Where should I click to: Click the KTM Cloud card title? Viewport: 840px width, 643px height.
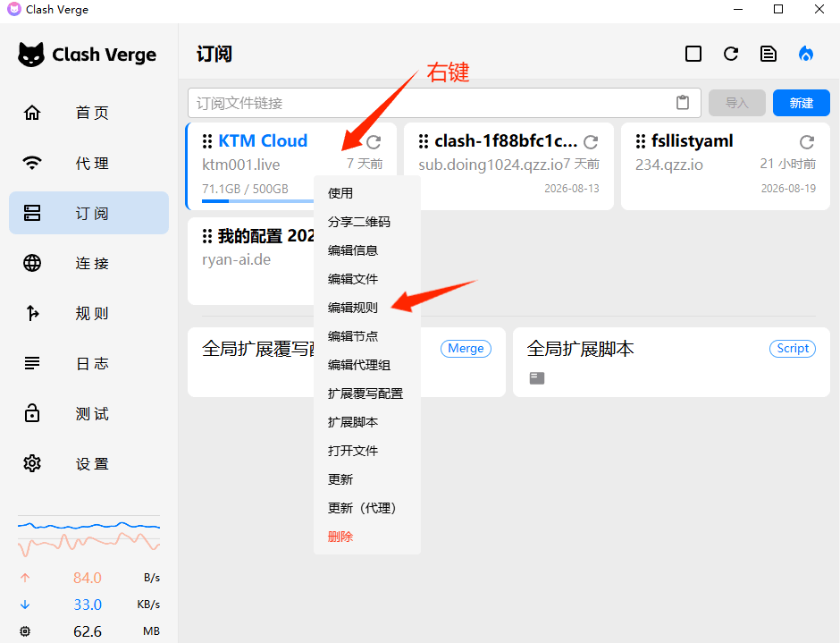263,141
